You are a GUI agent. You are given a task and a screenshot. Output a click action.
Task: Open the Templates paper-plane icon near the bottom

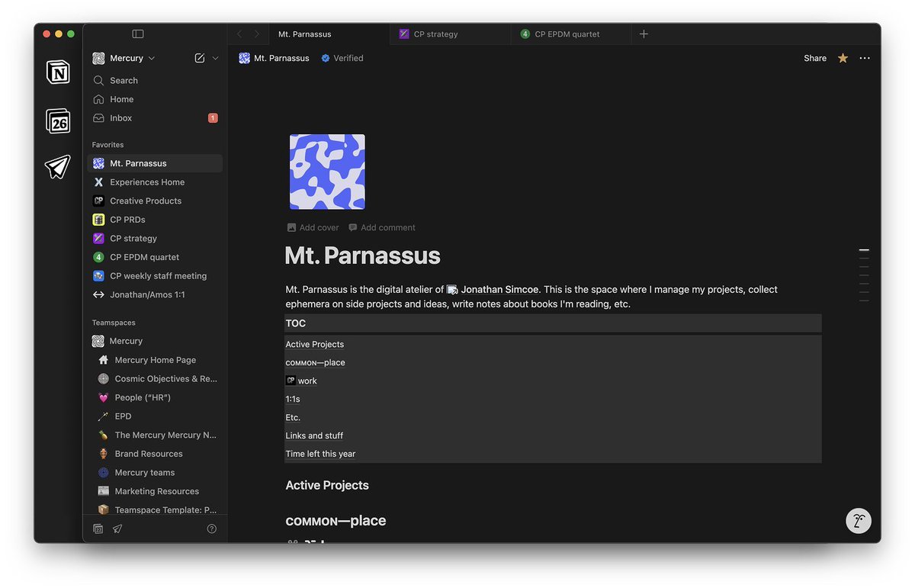pyautogui.click(x=116, y=529)
